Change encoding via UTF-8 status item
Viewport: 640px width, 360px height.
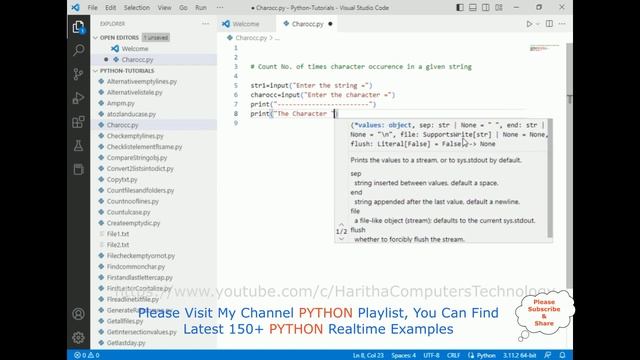[431, 356]
